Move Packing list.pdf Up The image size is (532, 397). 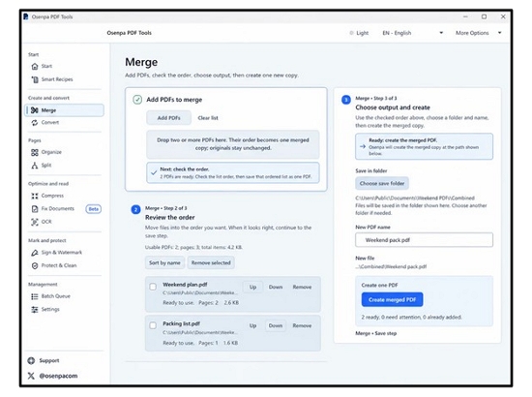[252, 326]
